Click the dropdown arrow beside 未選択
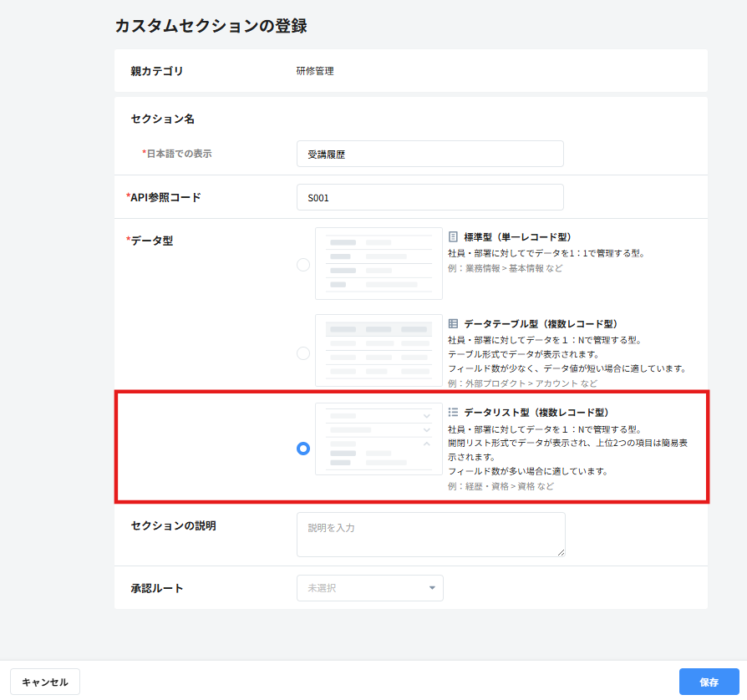Viewport: 747px width, 700px height. [x=432, y=588]
